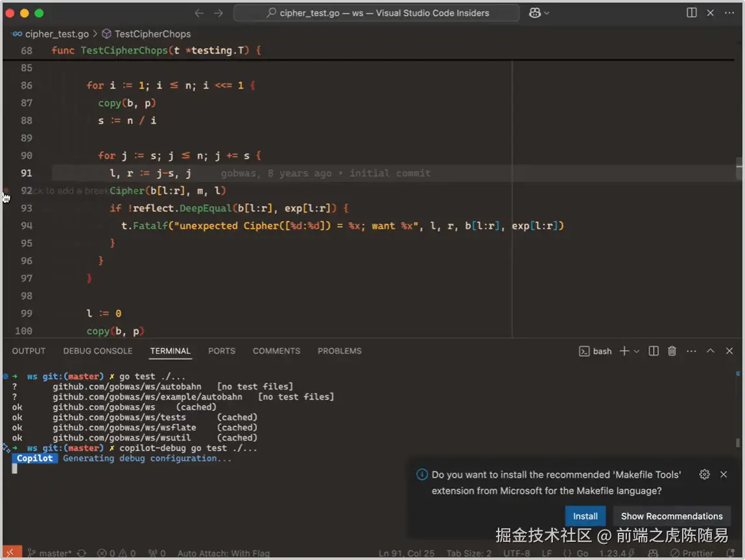Expand the Copilot dropdown chevron

pyautogui.click(x=547, y=14)
